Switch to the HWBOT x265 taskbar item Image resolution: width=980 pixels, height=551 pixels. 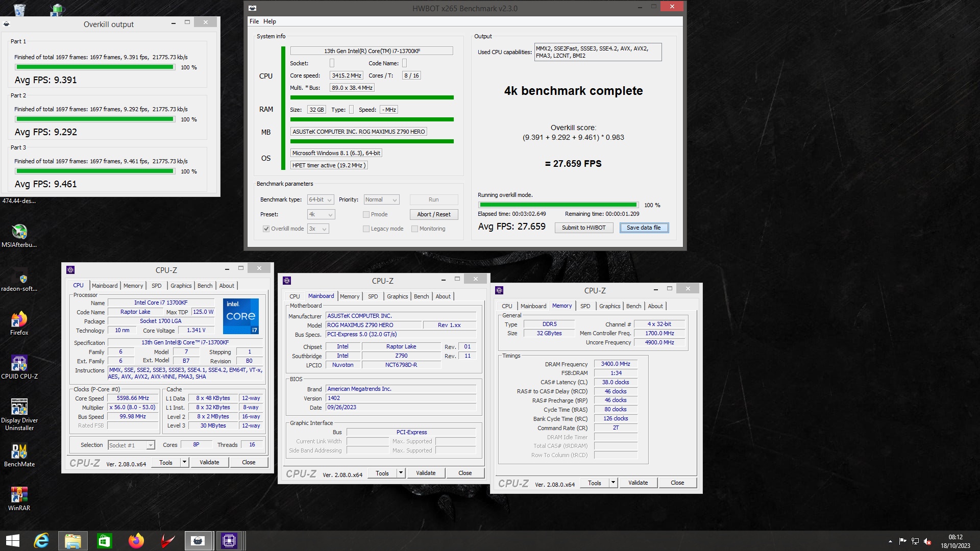click(x=198, y=541)
